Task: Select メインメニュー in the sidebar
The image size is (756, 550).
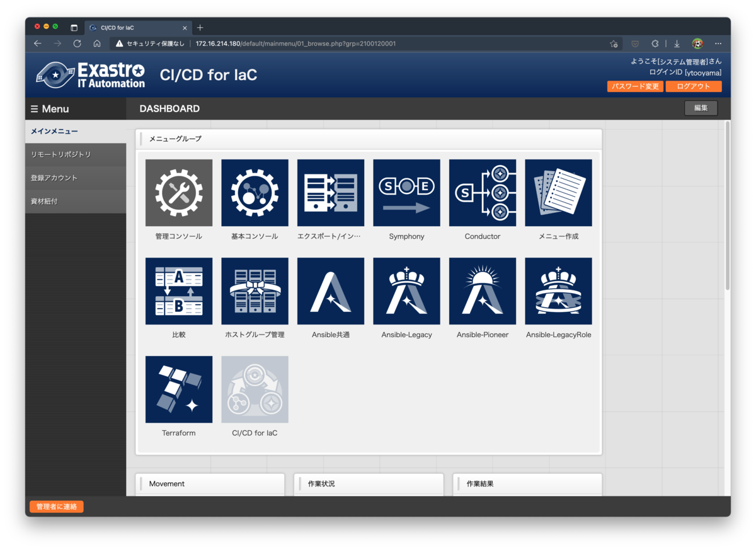Action: tap(76, 132)
